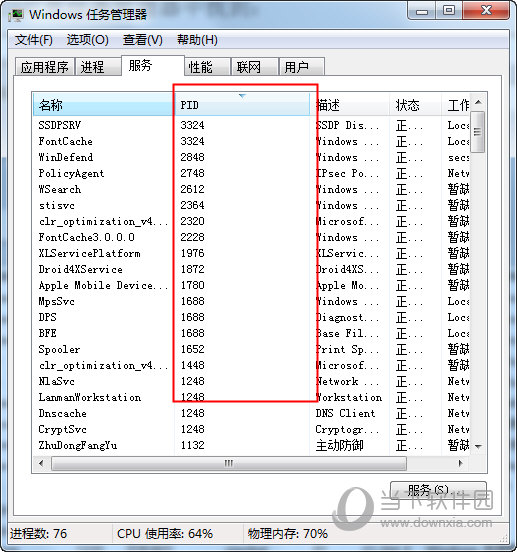Switch to the 联网 tab

coord(255,67)
